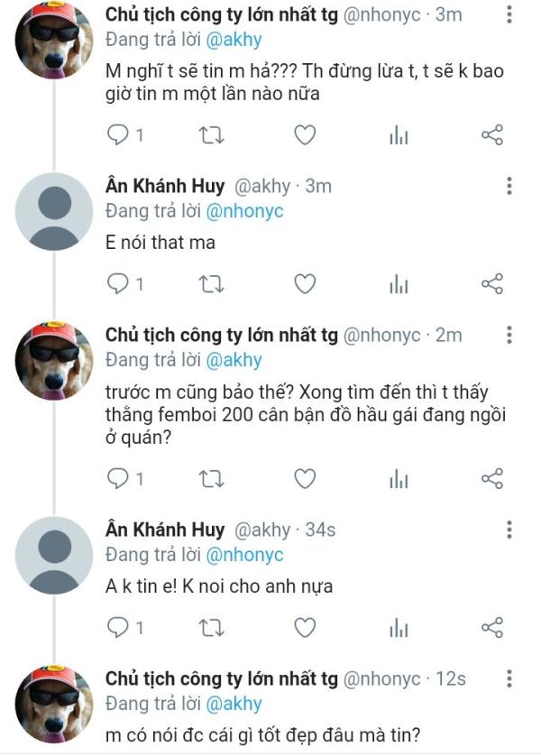View analytics for the first tweet
The height and width of the screenshot is (756, 541).
click(399, 135)
